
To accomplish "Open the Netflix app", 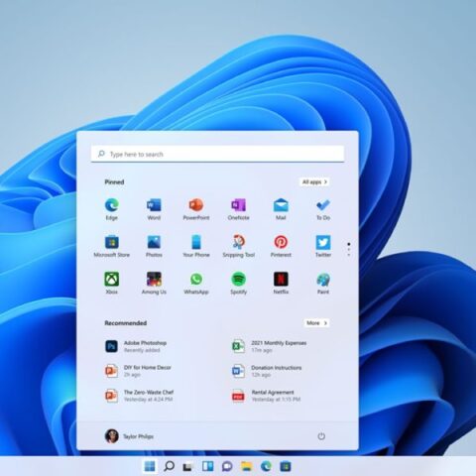I will [281, 284].
